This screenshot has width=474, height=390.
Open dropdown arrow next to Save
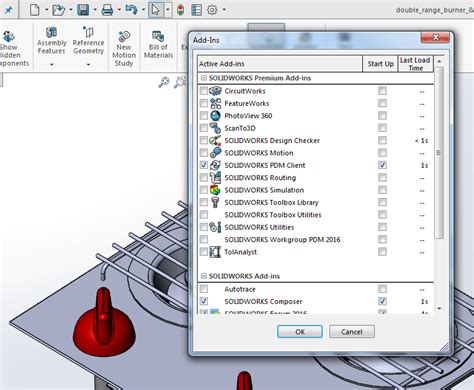95,10
